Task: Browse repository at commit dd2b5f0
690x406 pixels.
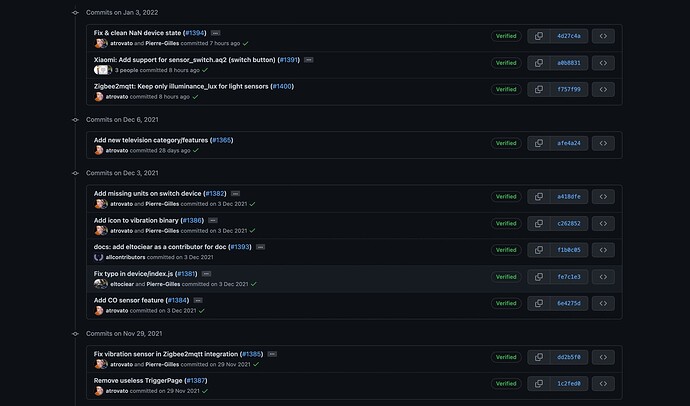Action: (603, 357)
